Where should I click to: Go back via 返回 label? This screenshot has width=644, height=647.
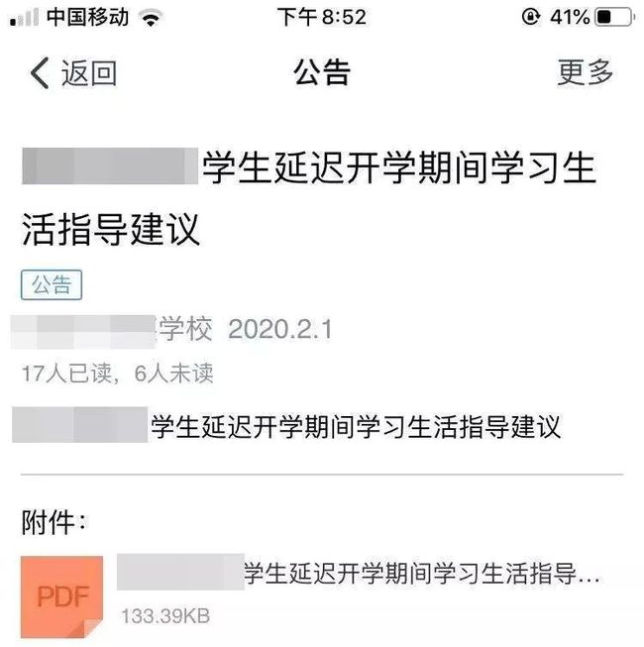tap(89, 73)
